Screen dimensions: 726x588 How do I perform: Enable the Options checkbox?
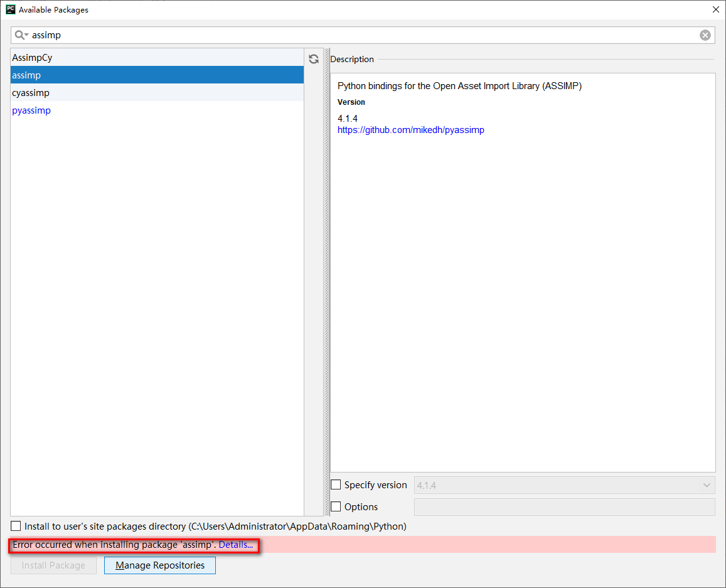[x=336, y=506]
